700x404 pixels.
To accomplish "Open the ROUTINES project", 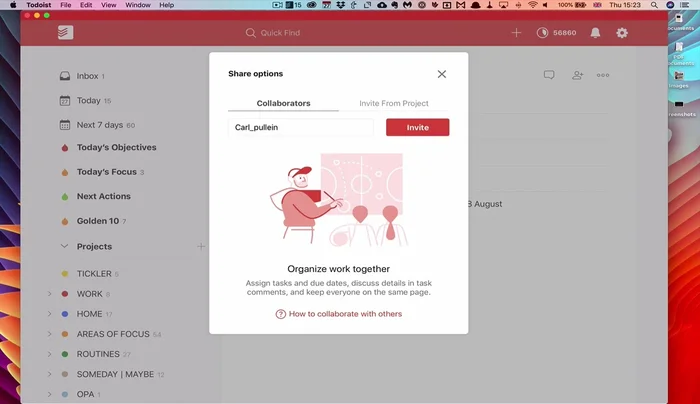I will click(96, 354).
